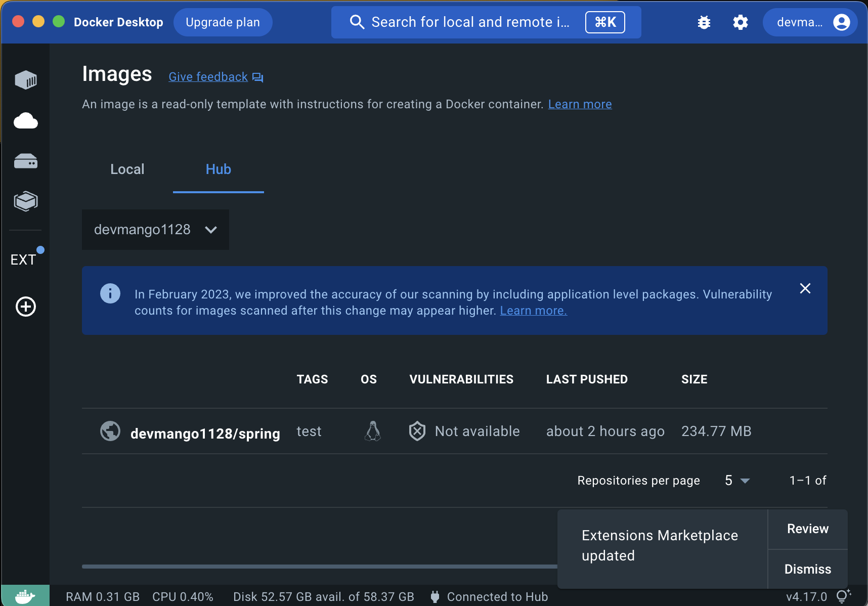
Task: Click the TAGS column header
Action: pyautogui.click(x=312, y=379)
